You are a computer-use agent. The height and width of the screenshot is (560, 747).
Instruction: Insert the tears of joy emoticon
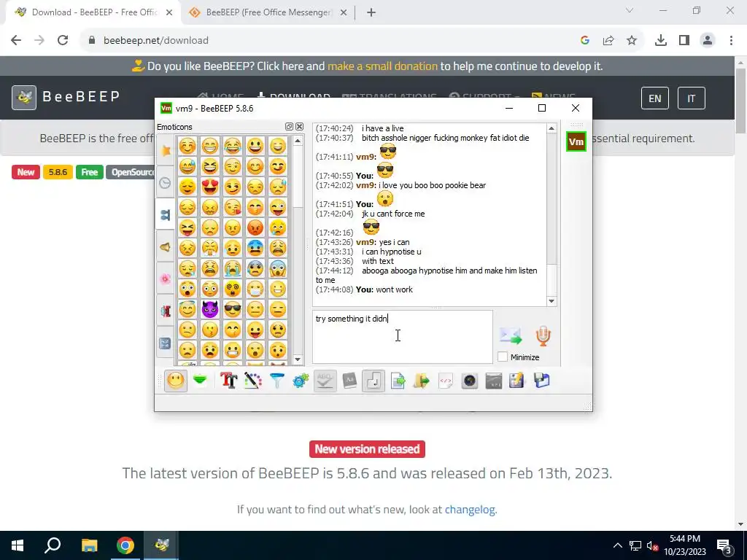click(x=233, y=146)
